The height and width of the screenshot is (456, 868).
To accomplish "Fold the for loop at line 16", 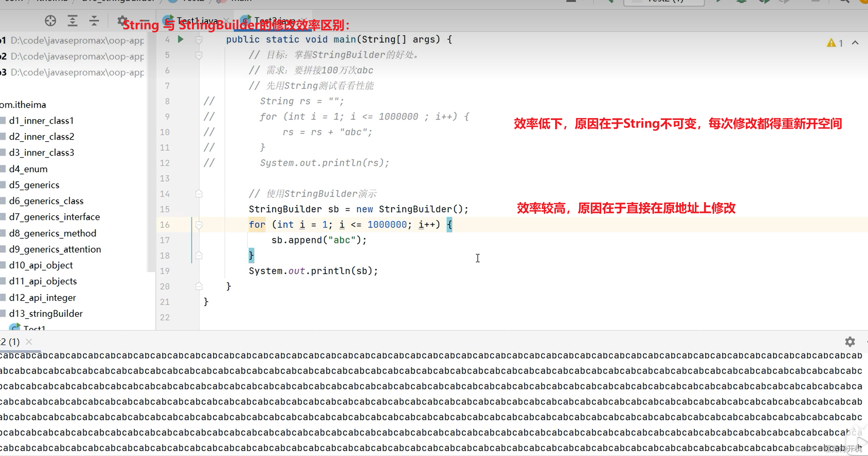I will pyautogui.click(x=199, y=225).
